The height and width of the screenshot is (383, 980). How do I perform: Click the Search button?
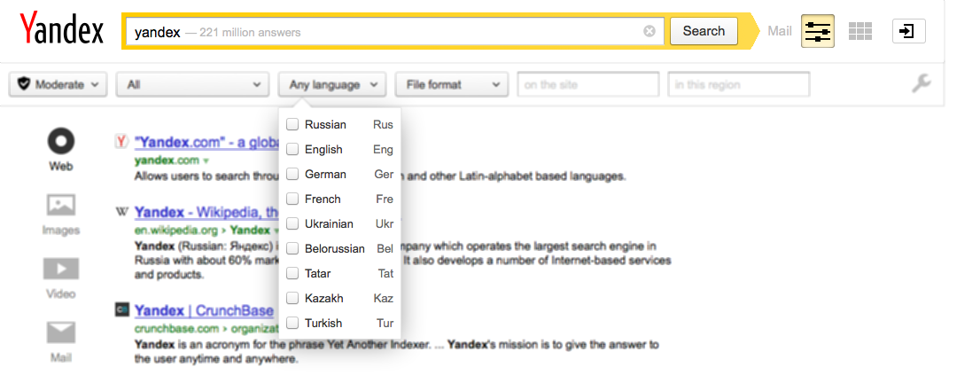click(704, 31)
